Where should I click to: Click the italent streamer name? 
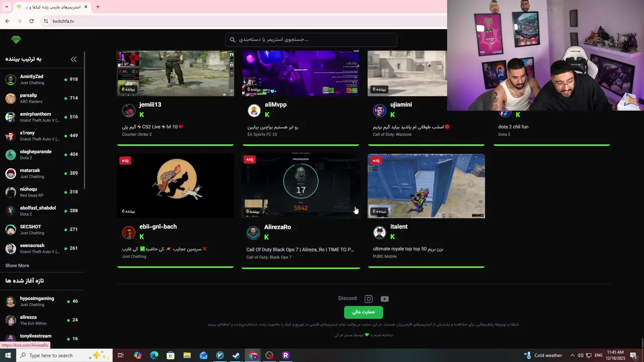click(399, 227)
